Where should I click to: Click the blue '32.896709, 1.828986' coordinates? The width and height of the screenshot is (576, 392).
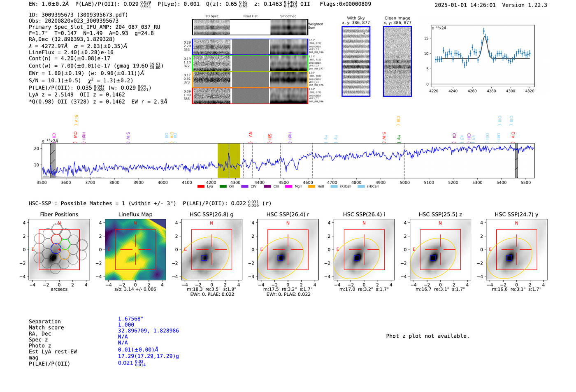pyautogui.click(x=149, y=331)
